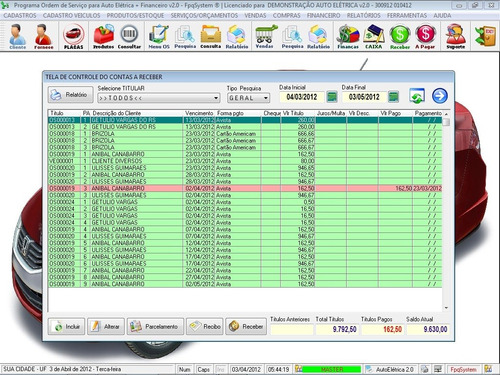Open CADASTRO VEICULOS menu
This screenshot has height=375, width=500.
71,16
